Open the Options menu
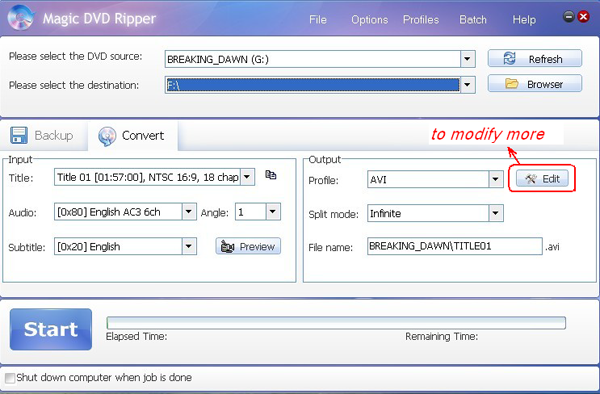600x394 pixels. coord(370,20)
